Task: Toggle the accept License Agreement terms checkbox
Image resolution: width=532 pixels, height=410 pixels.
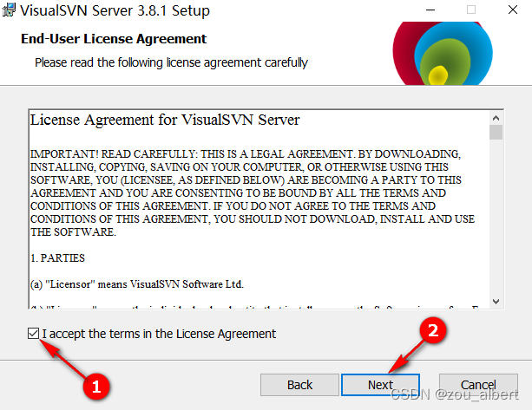Action: pos(33,334)
